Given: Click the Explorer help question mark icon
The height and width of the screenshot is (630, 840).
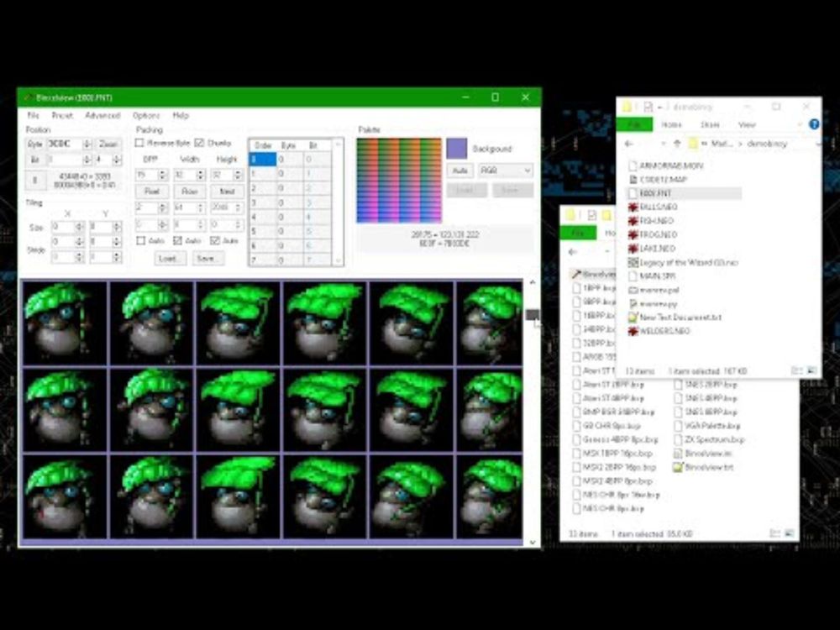Looking at the screenshot, I should coord(814,124).
